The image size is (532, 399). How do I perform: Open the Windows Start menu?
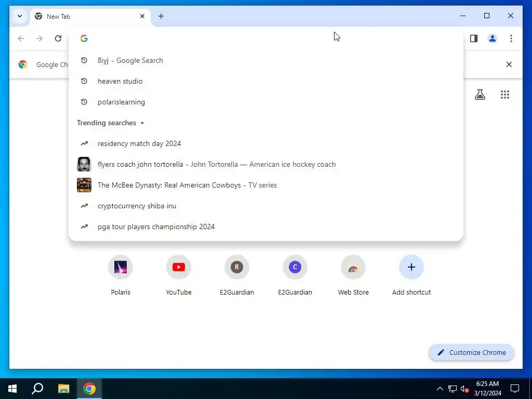click(12, 389)
